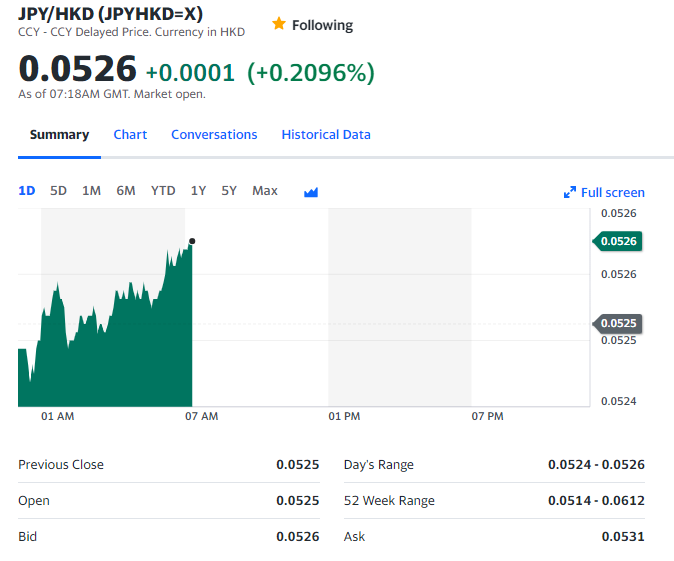Click the green 0.0526 current price label
This screenshot has height=561, width=674.
[x=619, y=241]
